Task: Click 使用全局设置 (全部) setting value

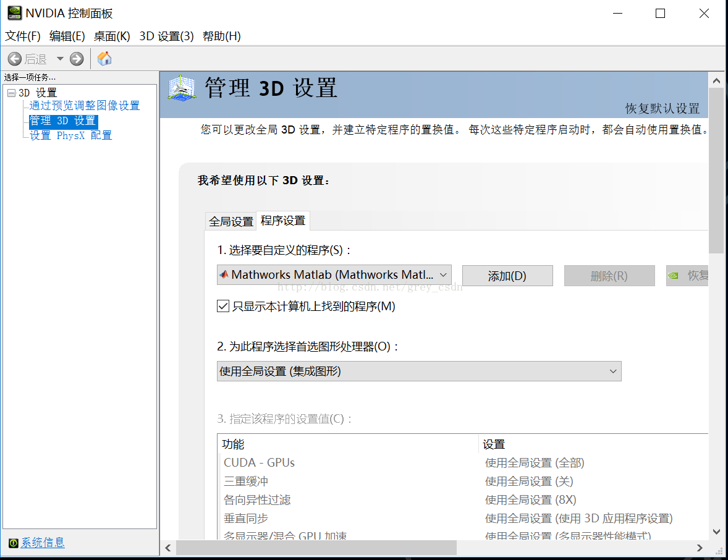Action: coord(535,462)
